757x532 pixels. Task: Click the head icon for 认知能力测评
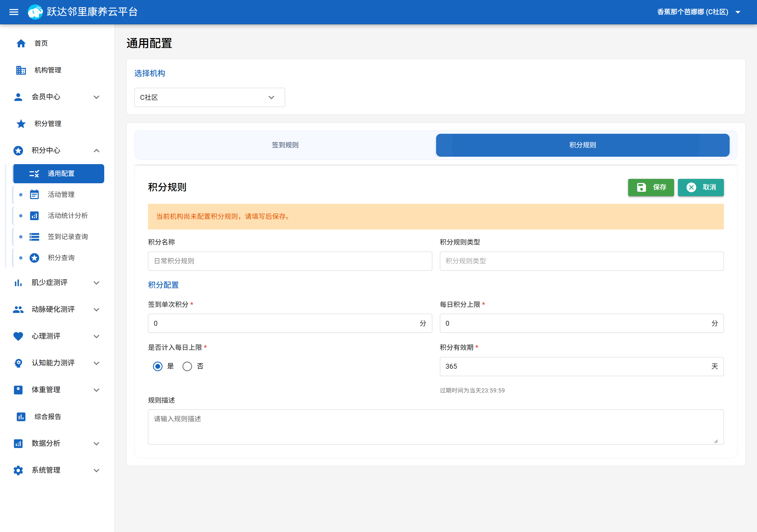pyautogui.click(x=18, y=363)
